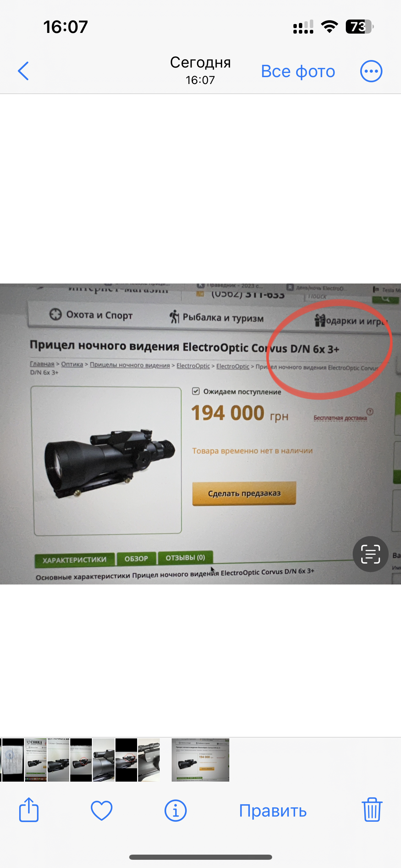This screenshot has height=868, width=401.
Task: Click the Сделать предзаказ button
Action: click(244, 493)
